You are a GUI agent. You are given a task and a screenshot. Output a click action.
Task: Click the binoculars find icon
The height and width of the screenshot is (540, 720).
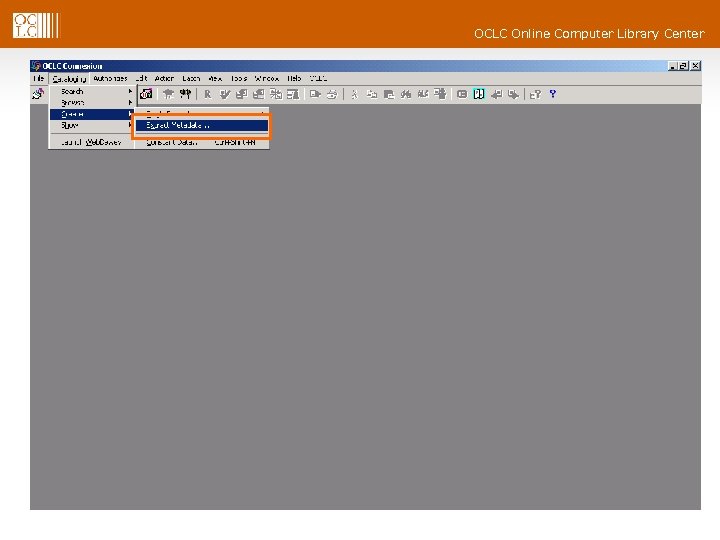click(x=406, y=94)
